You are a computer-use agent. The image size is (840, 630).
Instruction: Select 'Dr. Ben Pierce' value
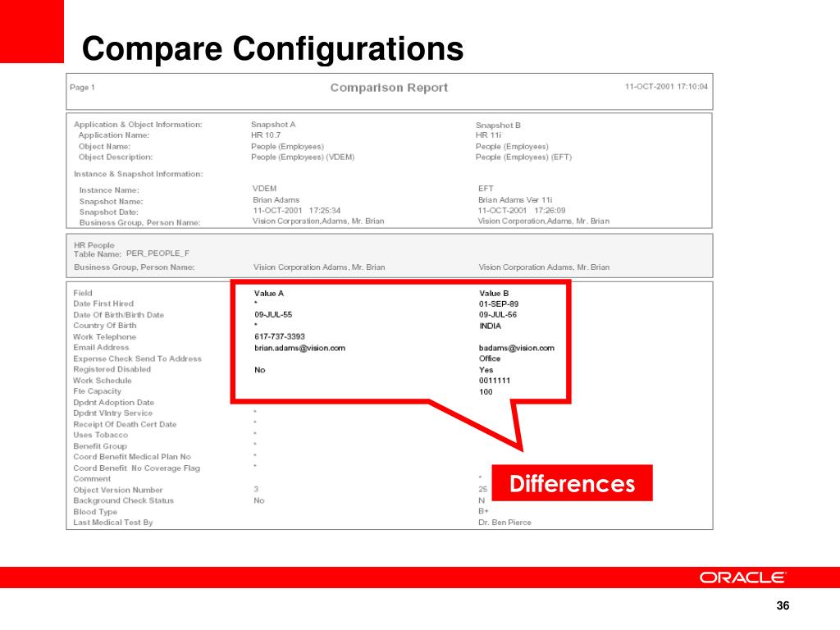tap(504, 523)
